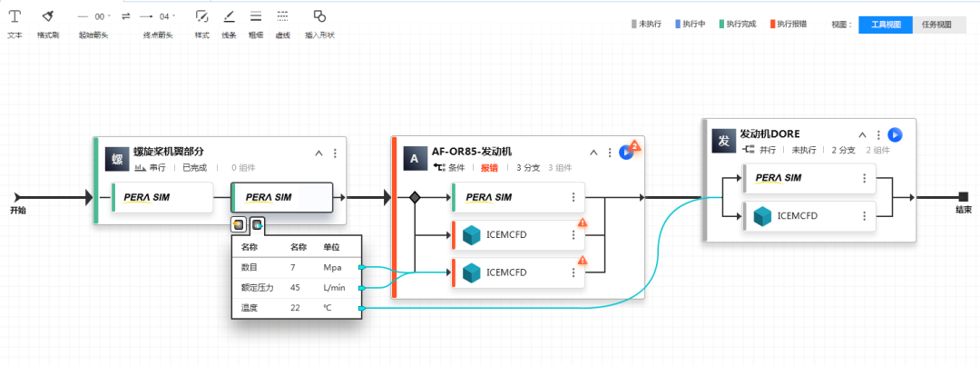Click the swap arrows icon between arrowheads
The width and height of the screenshot is (980, 366).
coord(126,16)
